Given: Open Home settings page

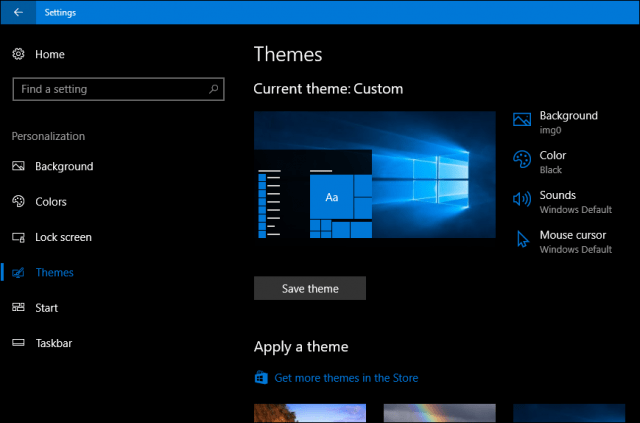Looking at the screenshot, I should click(50, 54).
